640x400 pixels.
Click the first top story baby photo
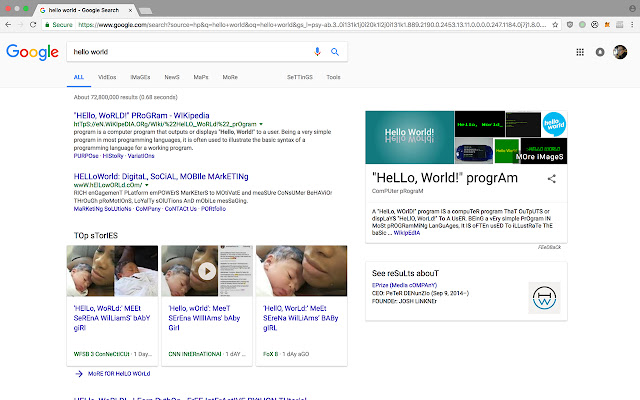click(112, 271)
